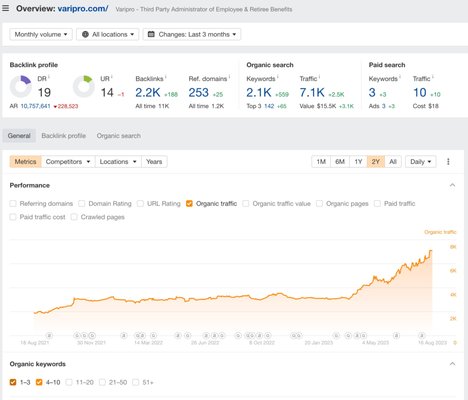The height and width of the screenshot is (400, 468).
Task: Enable Organic traffic value checkbox
Action: tap(246, 203)
